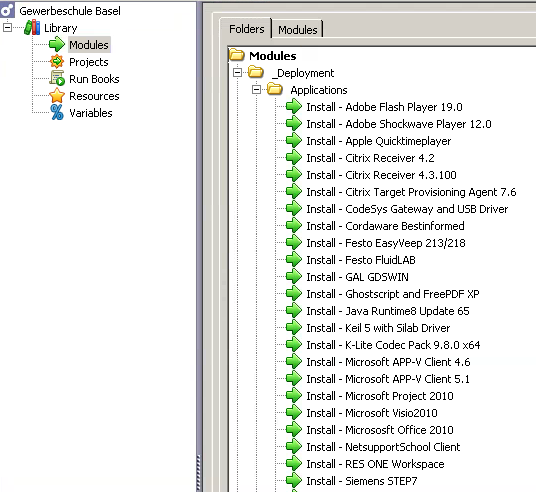
Task: Click arrow icon beside Siemens STEP7
Action: [294, 481]
